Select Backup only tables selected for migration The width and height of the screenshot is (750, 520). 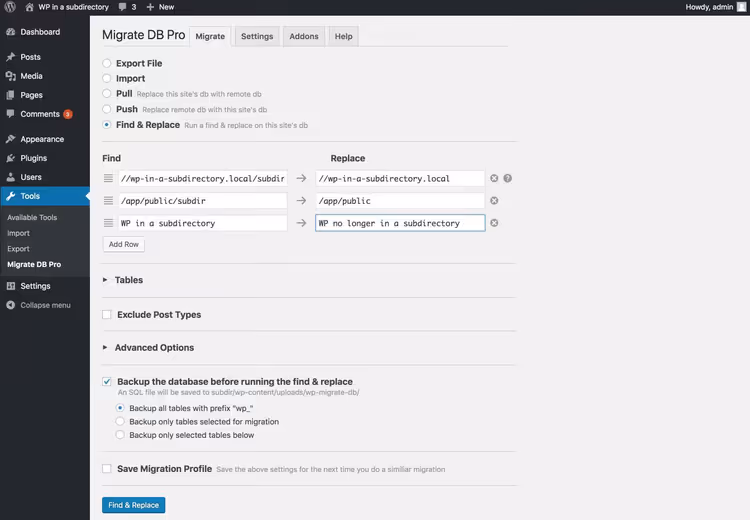click(x=120, y=421)
